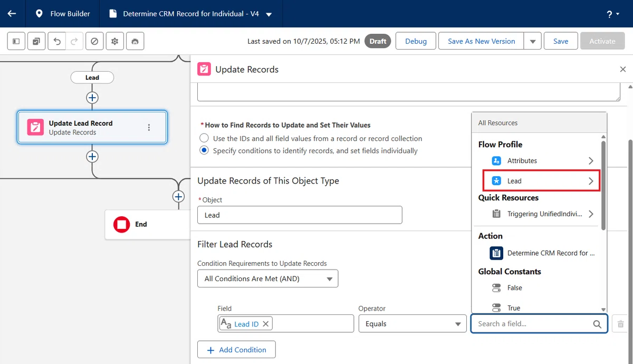Image resolution: width=633 pixels, height=364 pixels.
Task: Add element above the End node
Action: [x=178, y=196]
